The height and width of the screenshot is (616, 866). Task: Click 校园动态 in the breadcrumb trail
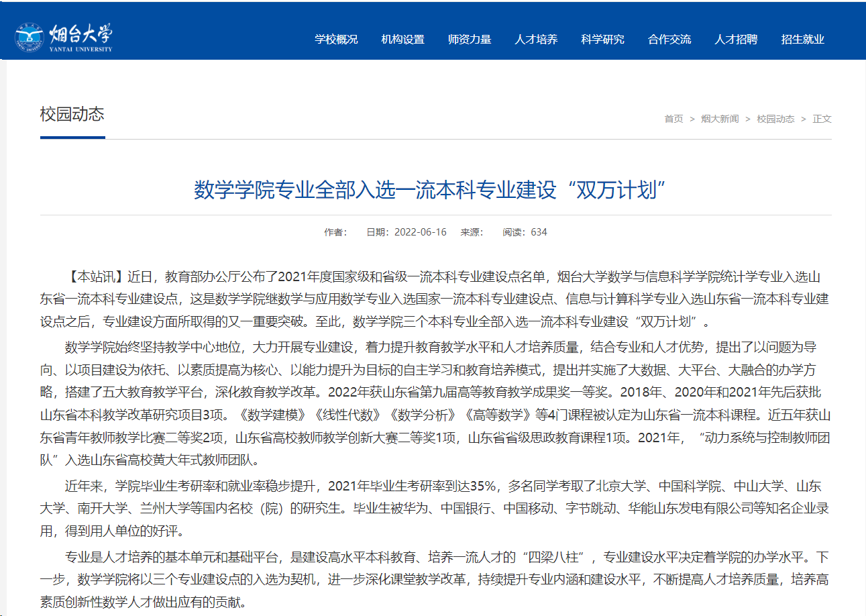tap(775, 119)
